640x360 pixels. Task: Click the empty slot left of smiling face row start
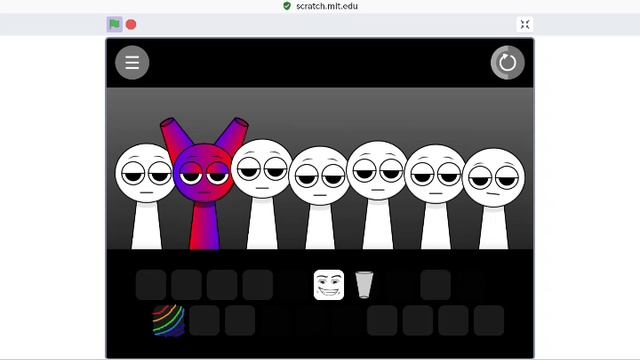click(151, 285)
